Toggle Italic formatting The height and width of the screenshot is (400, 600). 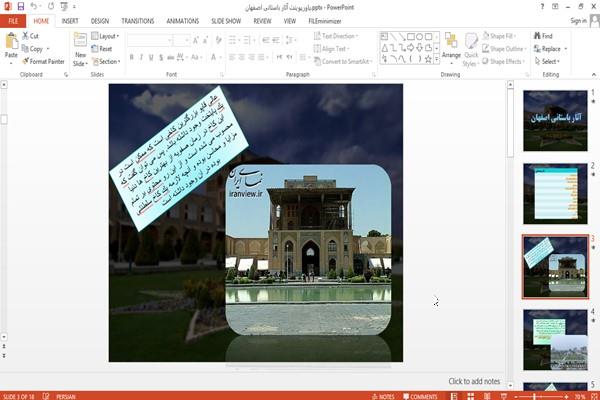click(141, 57)
